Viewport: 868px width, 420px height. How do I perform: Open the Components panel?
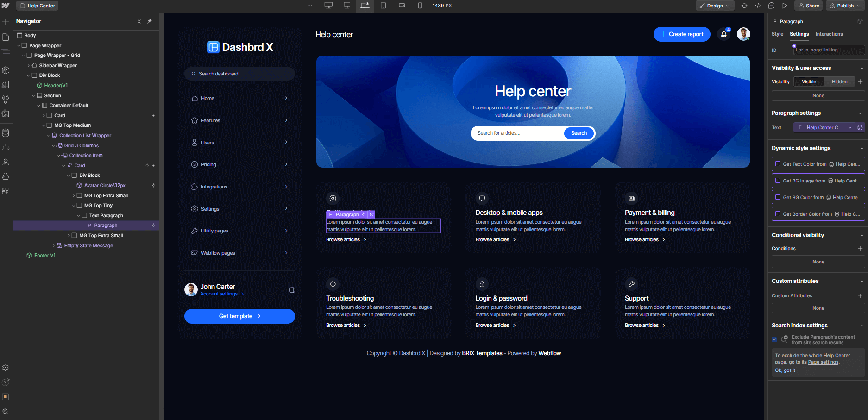coord(6,70)
